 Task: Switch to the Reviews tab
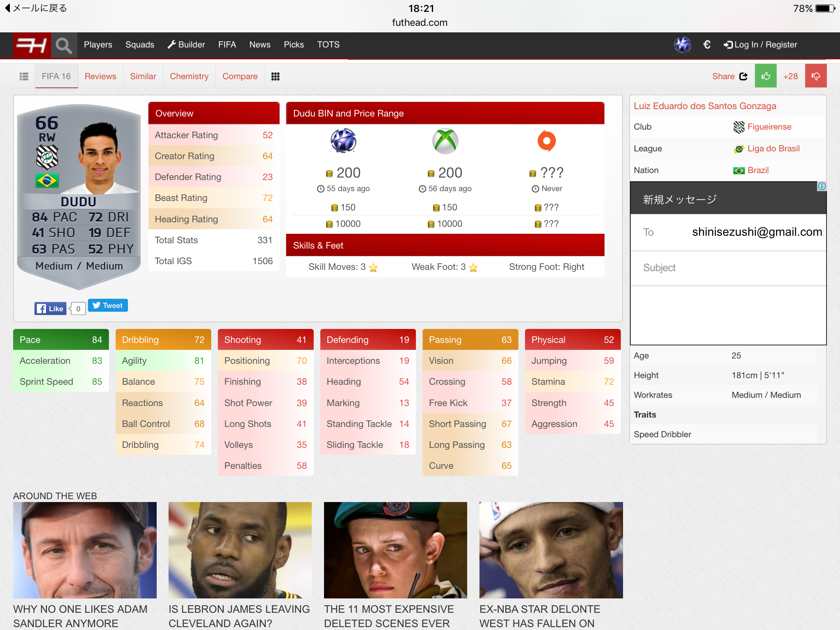pos(100,76)
